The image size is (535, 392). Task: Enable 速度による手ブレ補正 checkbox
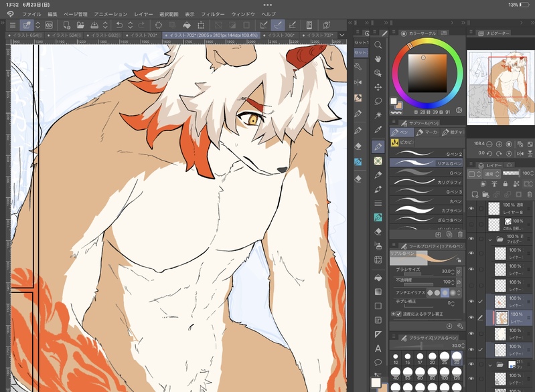(x=398, y=314)
